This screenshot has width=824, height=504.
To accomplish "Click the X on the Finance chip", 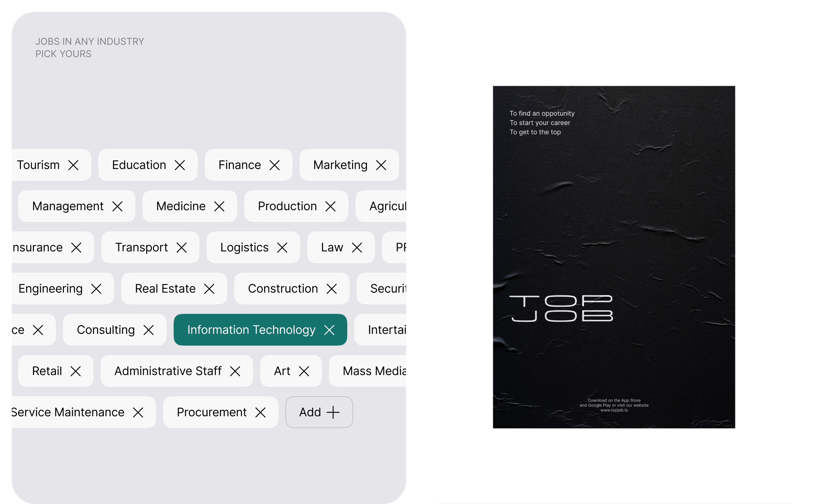I will click(275, 165).
